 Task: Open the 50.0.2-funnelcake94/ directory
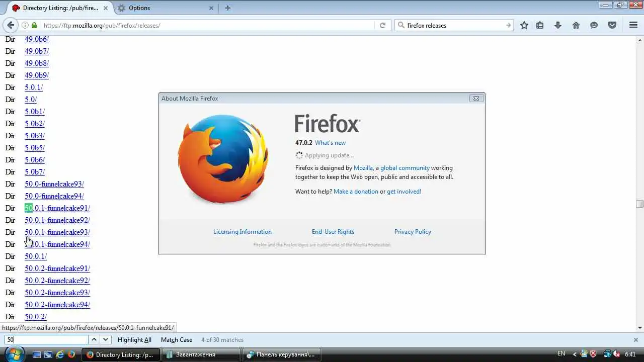57,305
